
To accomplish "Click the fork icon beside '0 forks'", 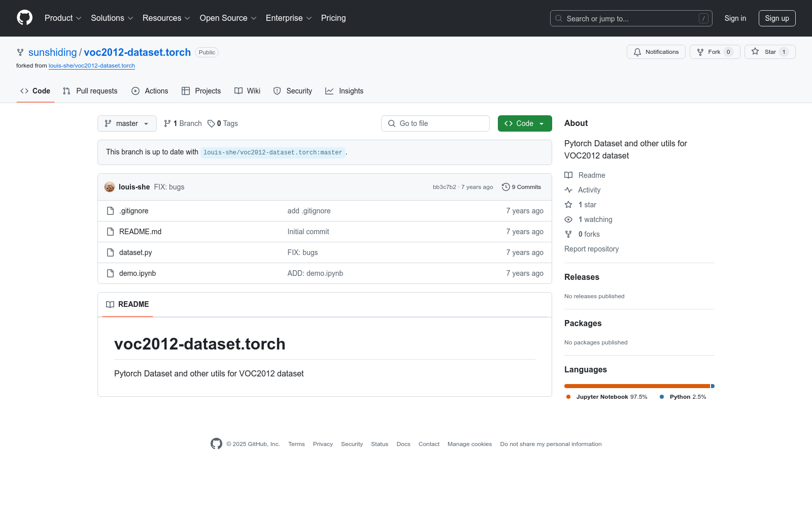I will click(x=568, y=234).
